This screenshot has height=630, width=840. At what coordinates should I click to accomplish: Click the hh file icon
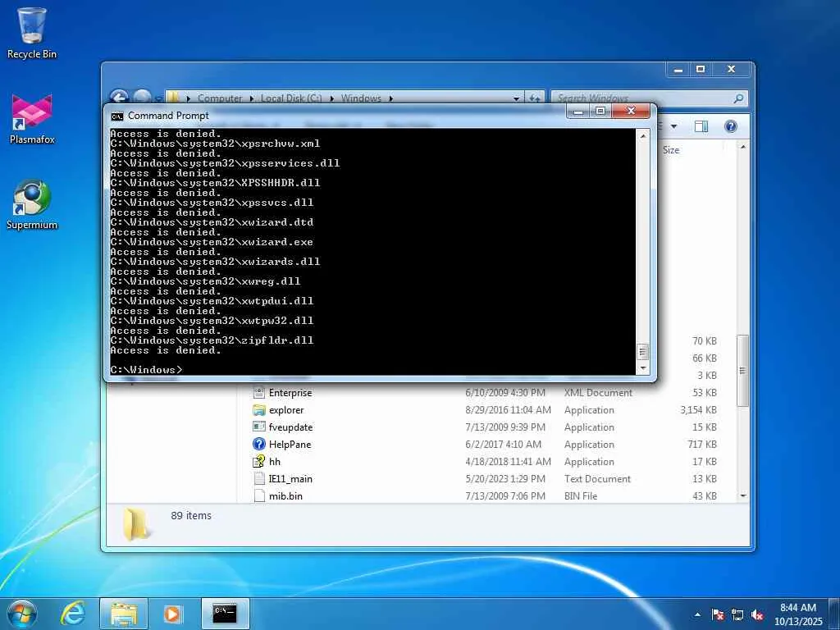click(259, 461)
